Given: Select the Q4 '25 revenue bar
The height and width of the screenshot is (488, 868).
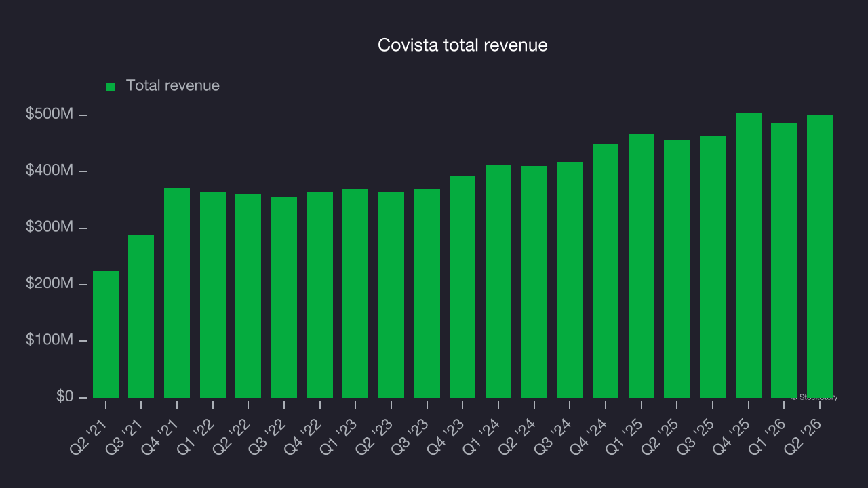Looking at the screenshot, I should [749, 256].
